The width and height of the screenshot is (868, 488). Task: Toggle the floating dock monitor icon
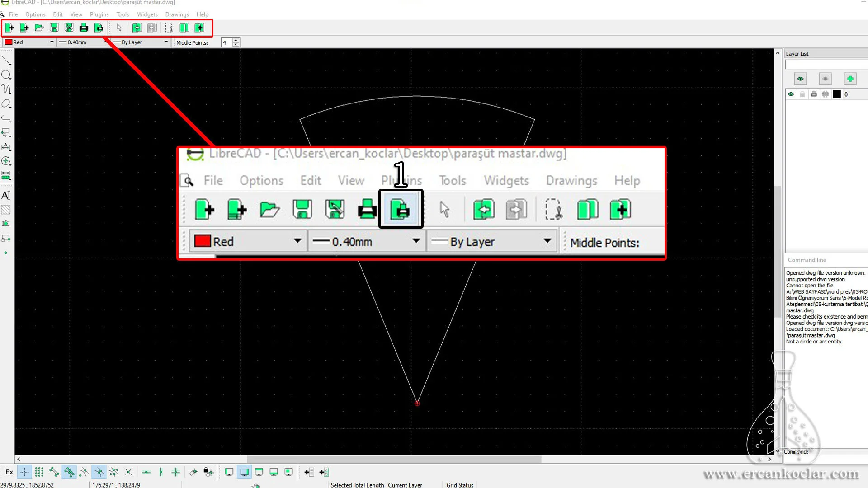(x=288, y=472)
